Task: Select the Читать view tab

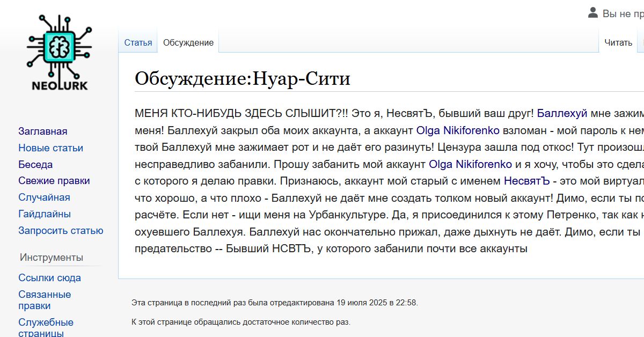Action: pos(618,43)
